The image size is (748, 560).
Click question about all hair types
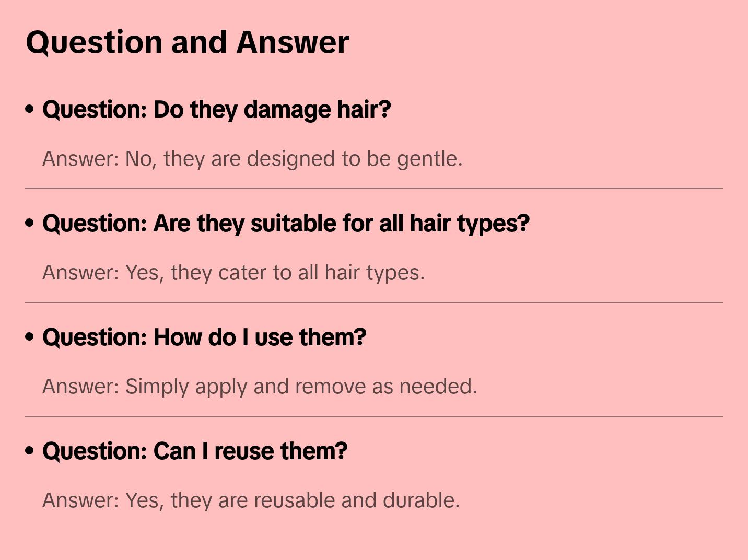286,224
